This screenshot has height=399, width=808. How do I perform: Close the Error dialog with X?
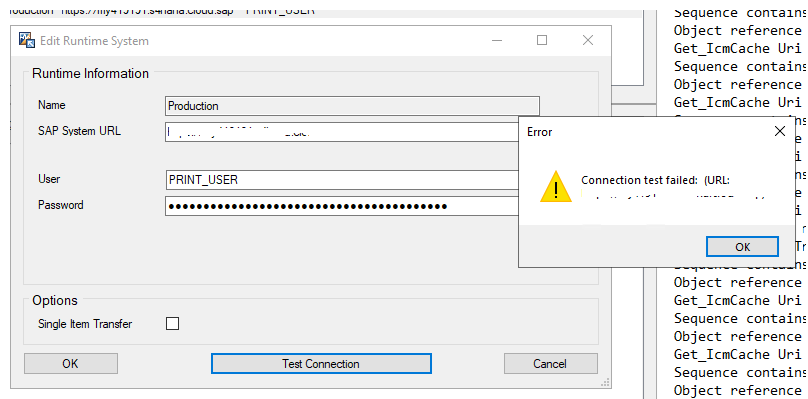coord(780,132)
